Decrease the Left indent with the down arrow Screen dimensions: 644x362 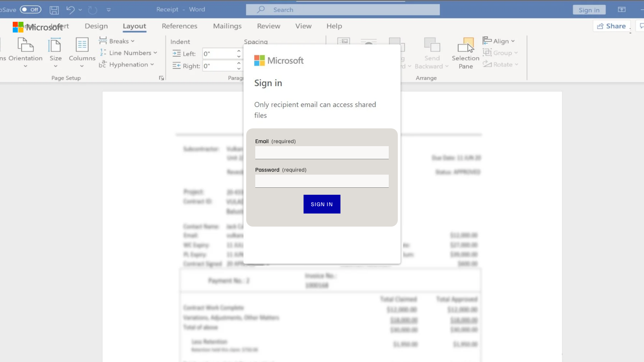(239, 56)
